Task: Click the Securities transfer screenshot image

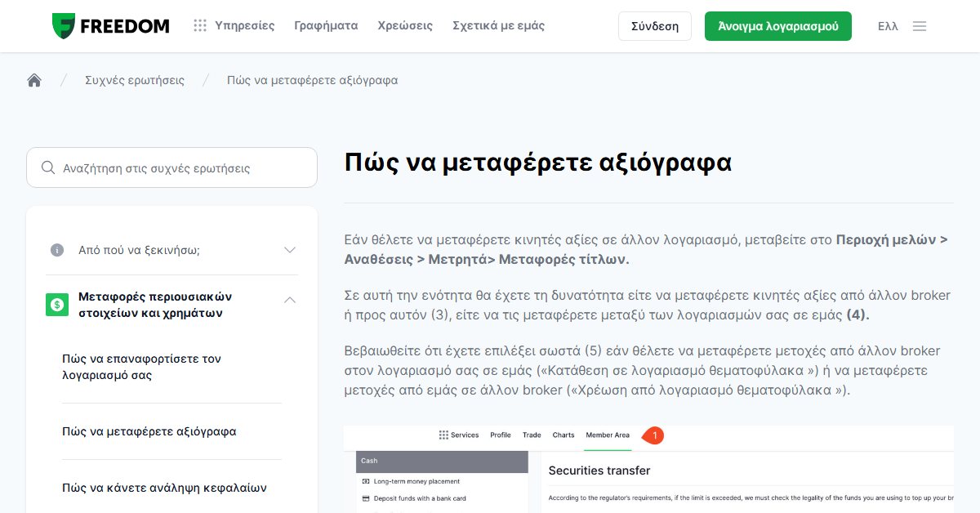Action: (x=648, y=469)
